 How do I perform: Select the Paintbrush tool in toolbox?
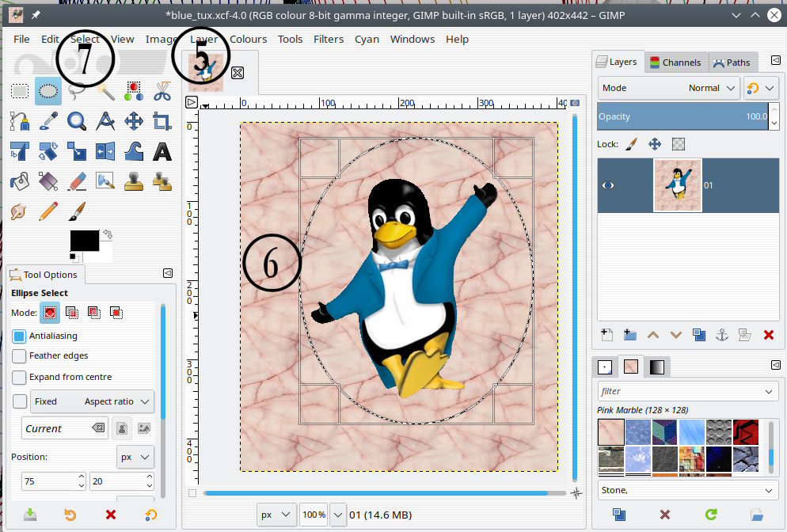tap(77, 211)
